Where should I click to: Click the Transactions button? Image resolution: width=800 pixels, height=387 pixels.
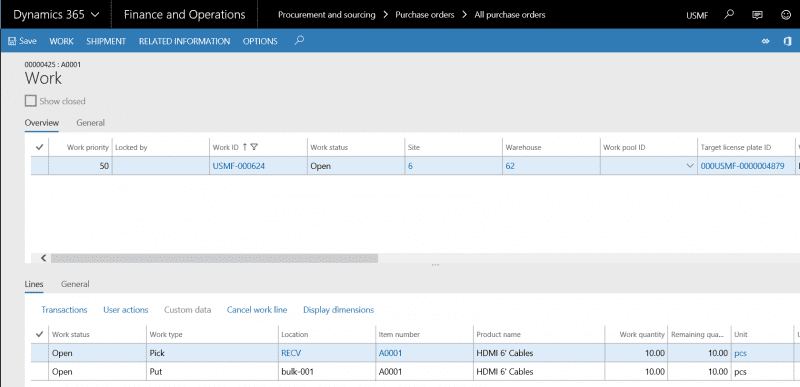(64, 309)
